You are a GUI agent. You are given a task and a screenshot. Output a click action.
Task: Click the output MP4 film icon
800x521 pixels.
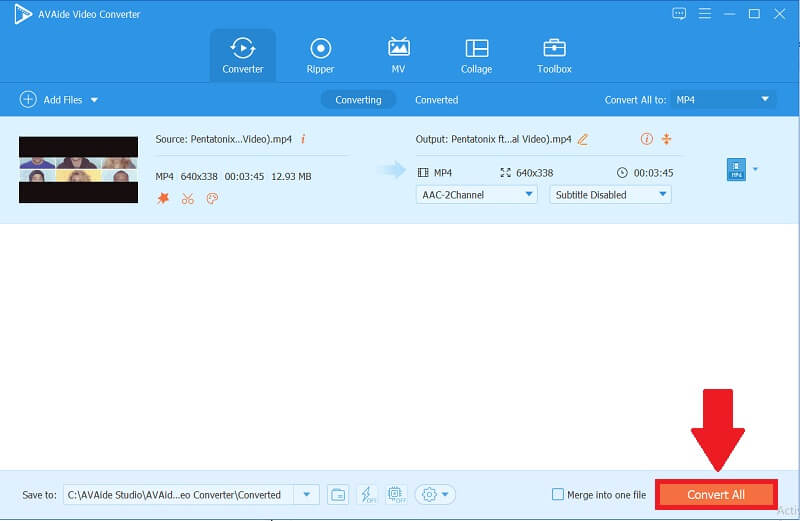click(423, 172)
